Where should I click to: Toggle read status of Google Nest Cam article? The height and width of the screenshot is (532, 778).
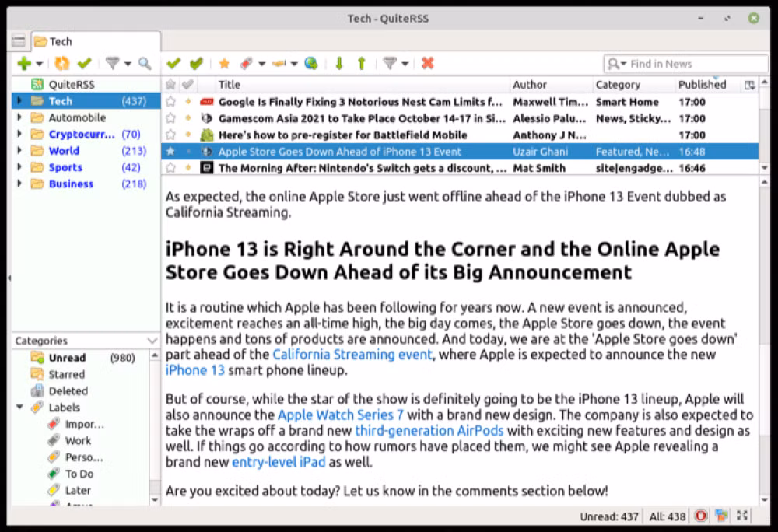point(188,102)
